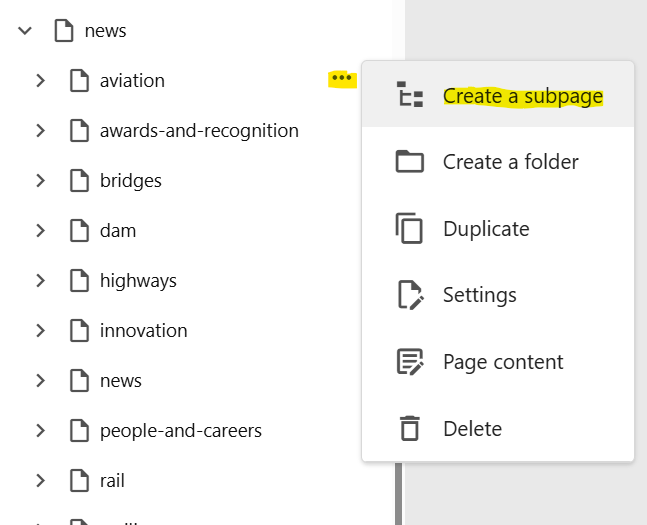Click the Page content icon
The height and width of the screenshot is (525, 647).
click(410, 362)
